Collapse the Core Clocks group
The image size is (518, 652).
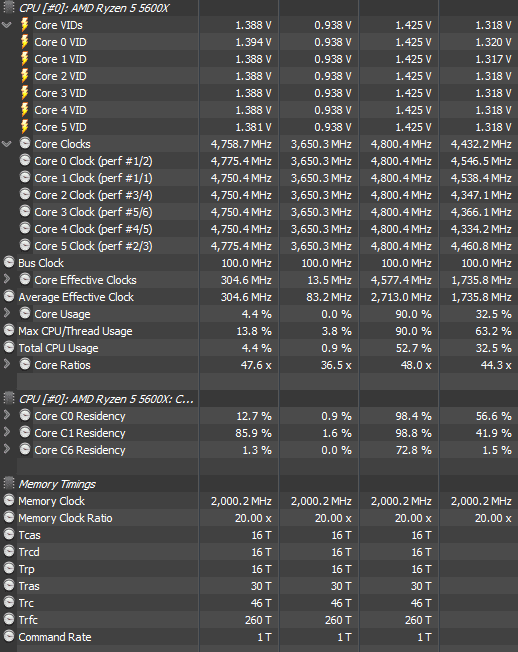(x=7, y=144)
